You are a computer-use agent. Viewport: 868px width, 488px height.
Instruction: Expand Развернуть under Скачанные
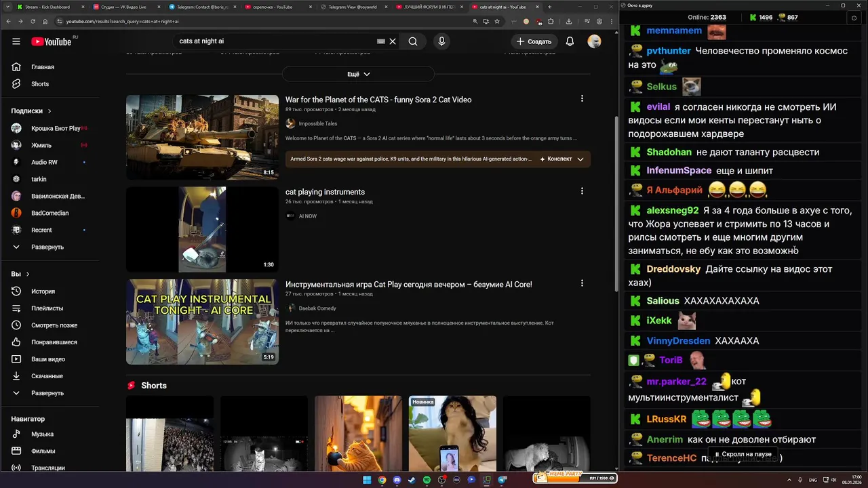(x=50, y=393)
